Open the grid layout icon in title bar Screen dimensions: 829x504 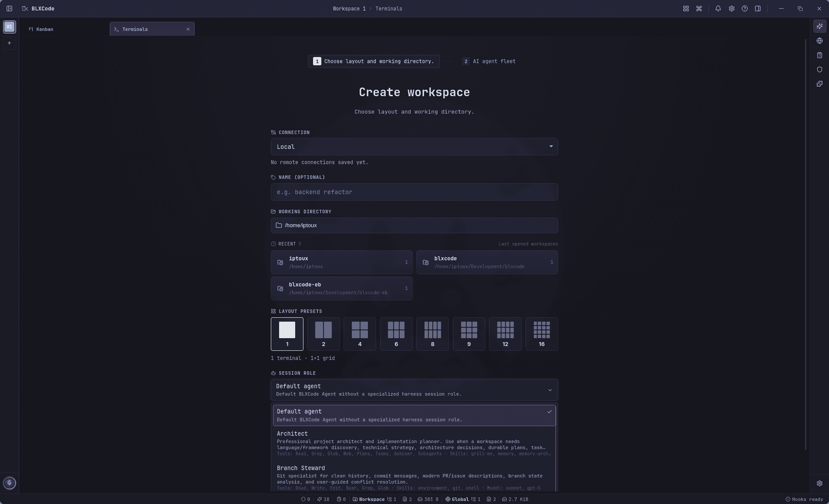coord(686,9)
